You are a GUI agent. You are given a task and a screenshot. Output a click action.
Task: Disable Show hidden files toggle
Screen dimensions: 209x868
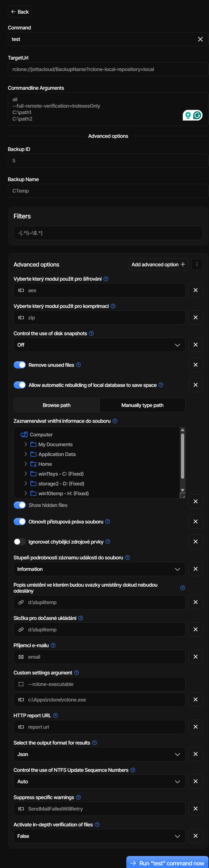point(20,505)
